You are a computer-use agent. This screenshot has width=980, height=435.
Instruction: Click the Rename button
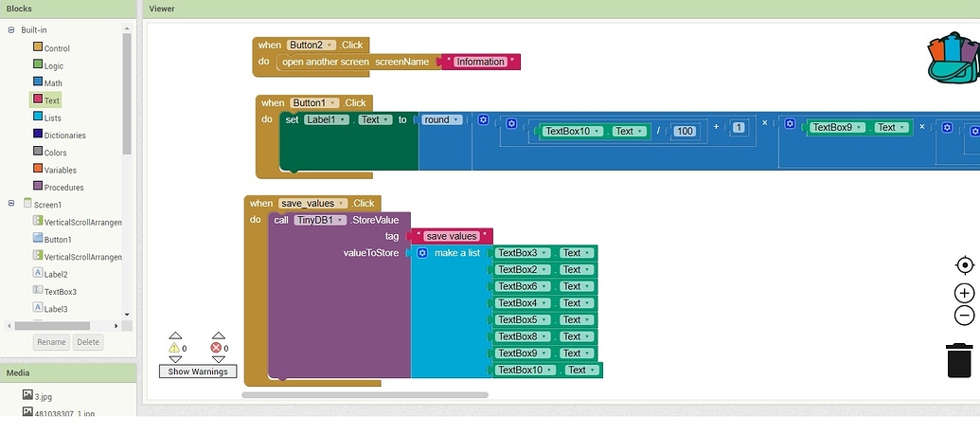pos(51,342)
